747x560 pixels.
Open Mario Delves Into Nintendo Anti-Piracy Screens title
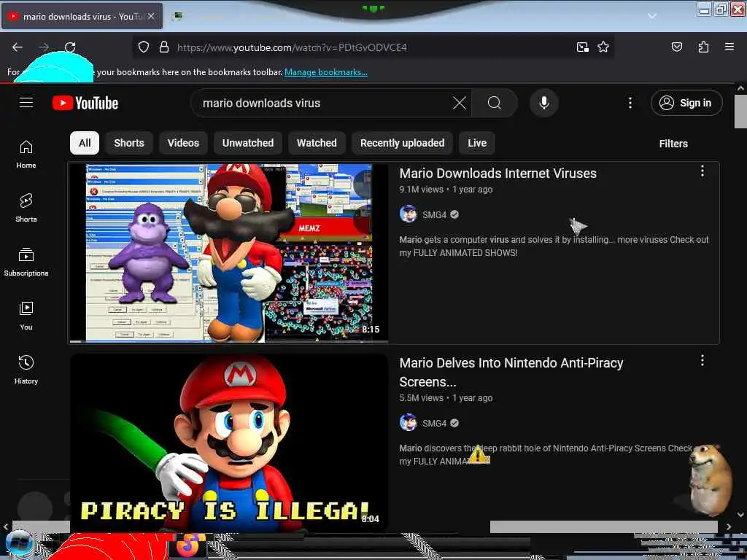(x=511, y=373)
